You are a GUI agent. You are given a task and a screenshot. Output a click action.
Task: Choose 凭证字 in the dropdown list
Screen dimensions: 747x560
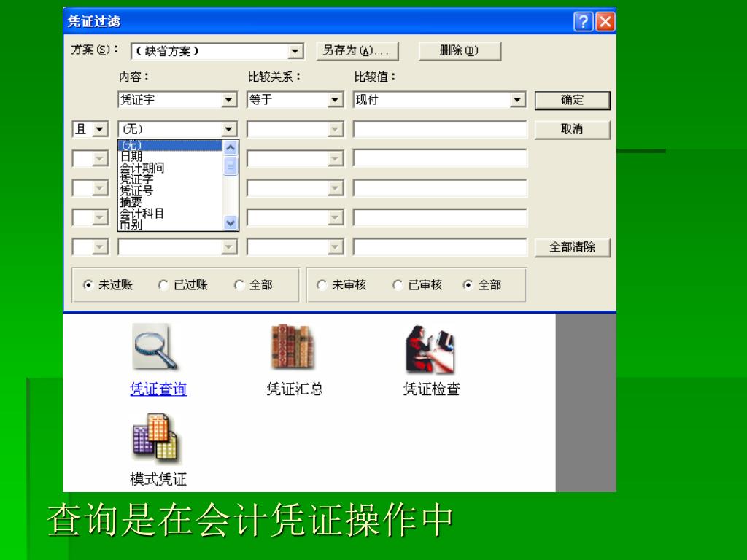pos(170,179)
